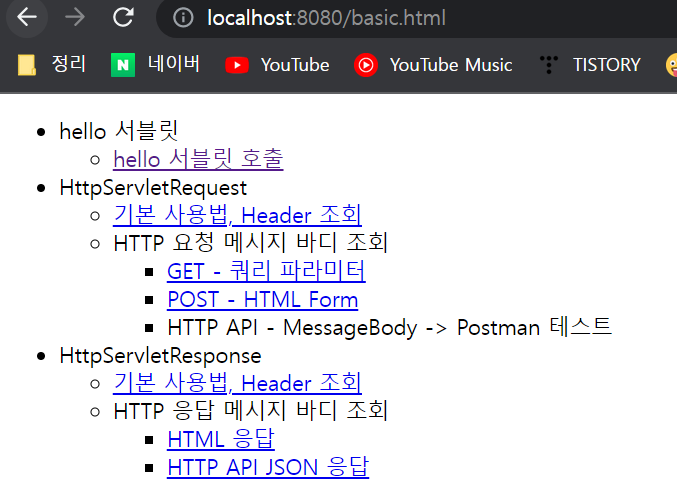Open the emoji-face bookmark at bar's end
This screenshot has width=677, height=491.
[x=671, y=65]
